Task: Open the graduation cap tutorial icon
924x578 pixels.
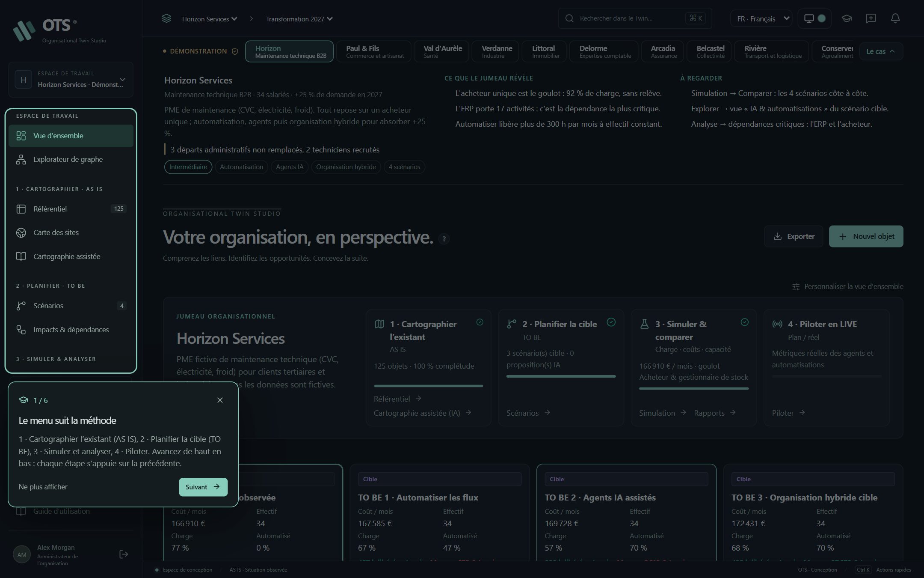Action: [x=847, y=18]
